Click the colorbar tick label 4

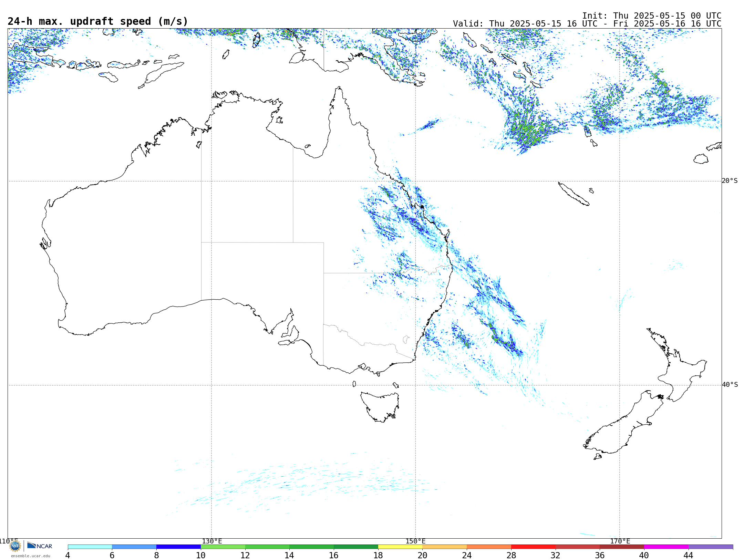[68, 555]
